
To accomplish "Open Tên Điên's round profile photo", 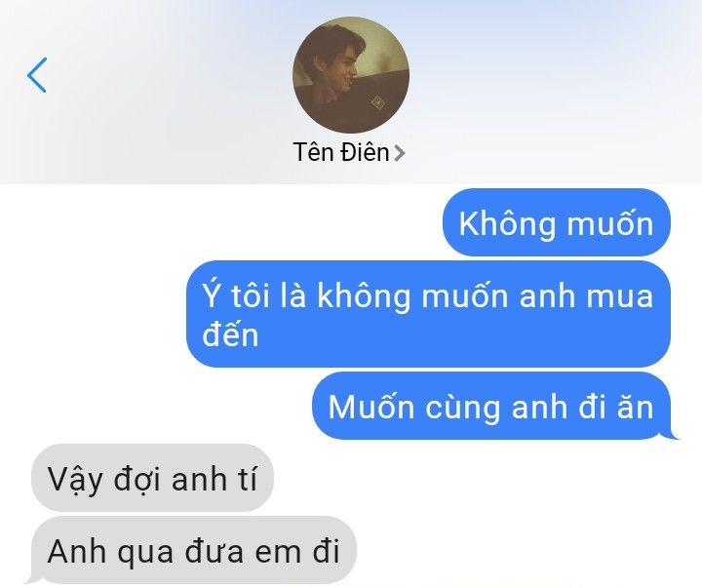I will [x=351, y=75].
